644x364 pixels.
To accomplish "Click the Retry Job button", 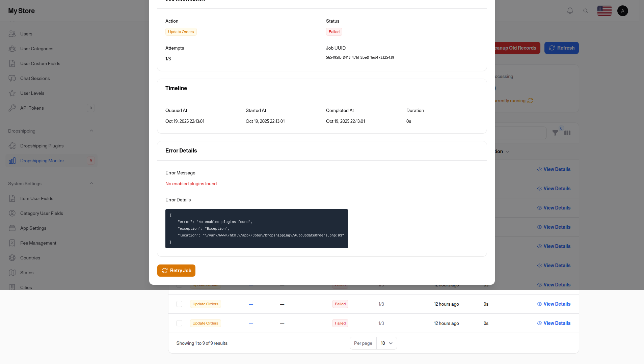I will (176, 270).
